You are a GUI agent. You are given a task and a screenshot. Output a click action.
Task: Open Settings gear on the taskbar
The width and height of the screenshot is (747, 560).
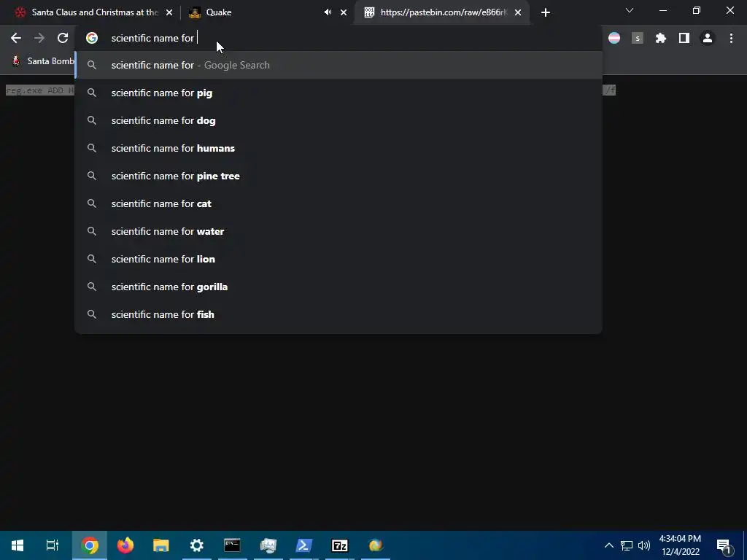197,545
